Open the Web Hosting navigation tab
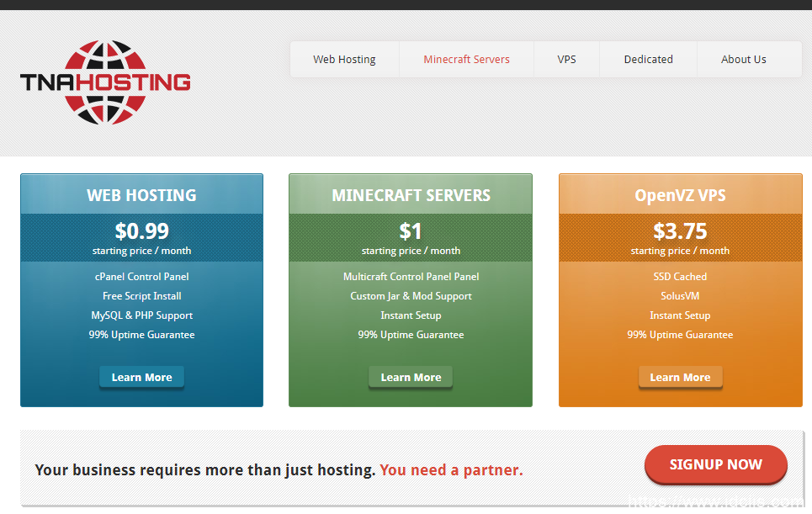 point(344,60)
